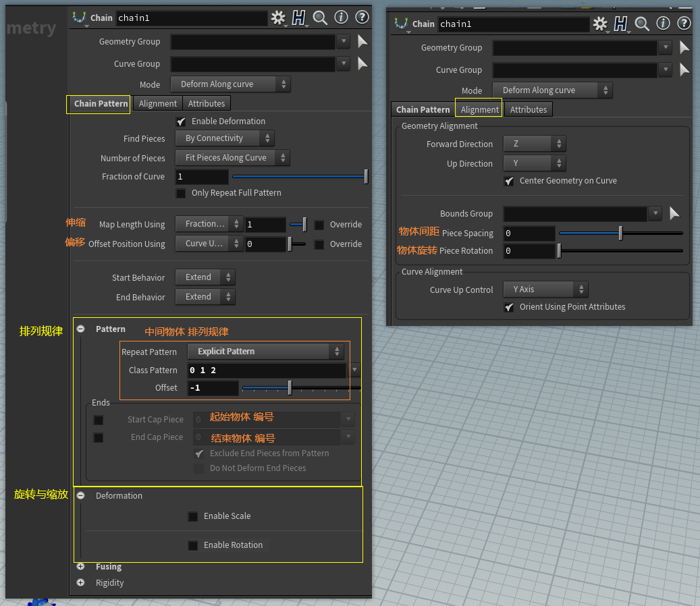700x606 pixels.
Task: Check the Enable Rotation checkbox
Action: pyautogui.click(x=193, y=545)
